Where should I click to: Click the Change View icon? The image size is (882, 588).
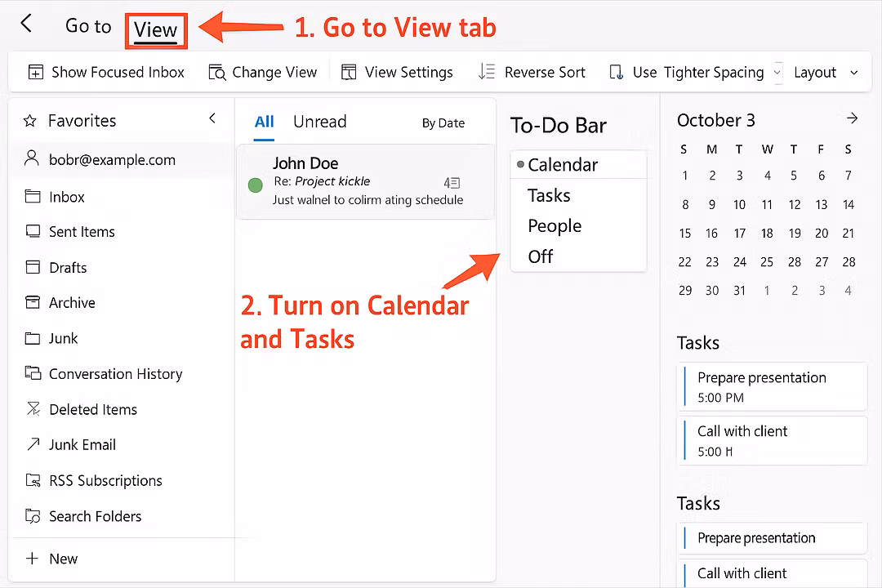[216, 73]
